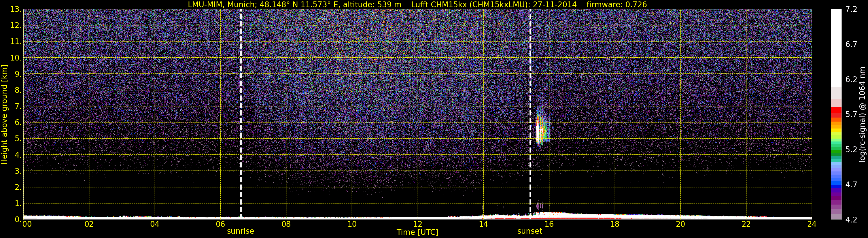Viewport: 868px width, 238px height.
Task: Click time axis tick label '14'
Action: (x=483, y=224)
